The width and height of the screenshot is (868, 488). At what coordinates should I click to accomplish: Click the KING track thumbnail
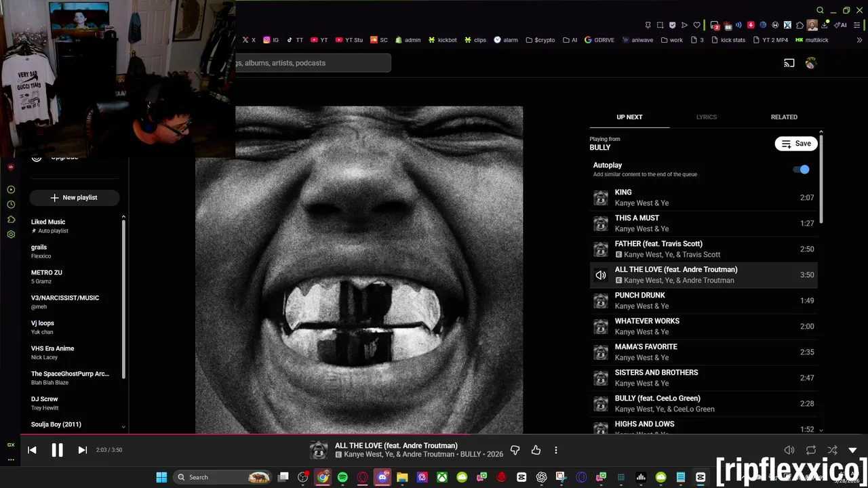click(x=601, y=197)
